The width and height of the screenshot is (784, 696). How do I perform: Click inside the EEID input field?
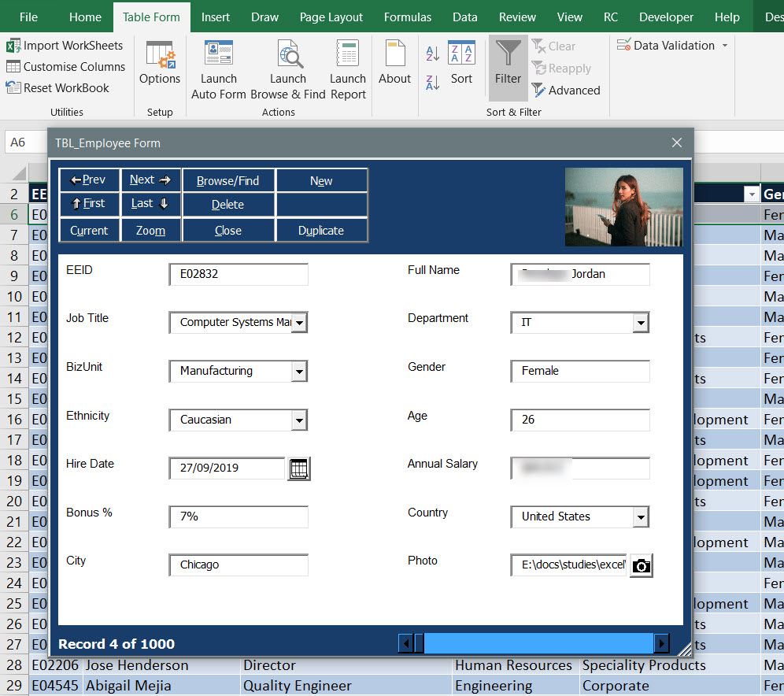click(238, 274)
